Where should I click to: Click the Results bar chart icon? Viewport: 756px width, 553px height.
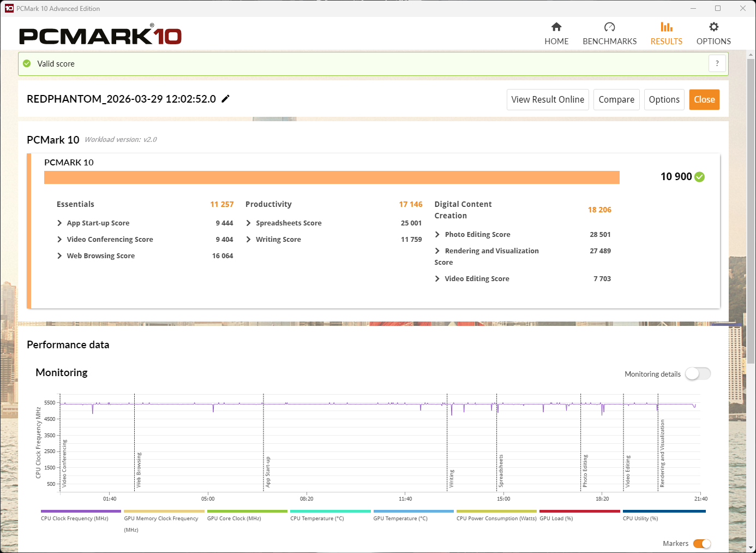pyautogui.click(x=666, y=27)
